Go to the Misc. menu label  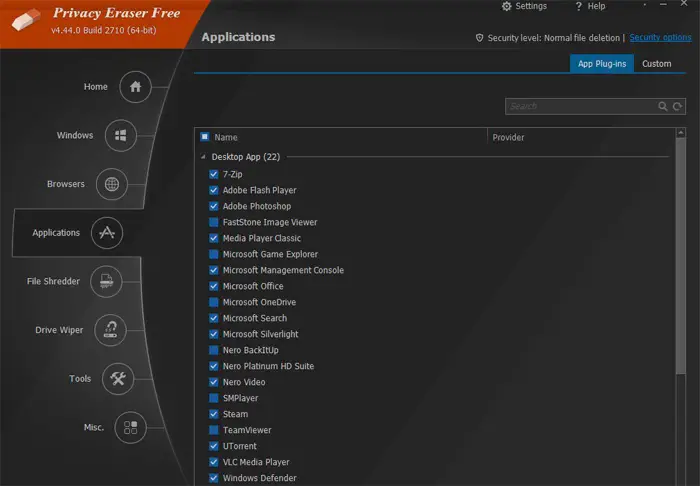pyautogui.click(x=94, y=427)
